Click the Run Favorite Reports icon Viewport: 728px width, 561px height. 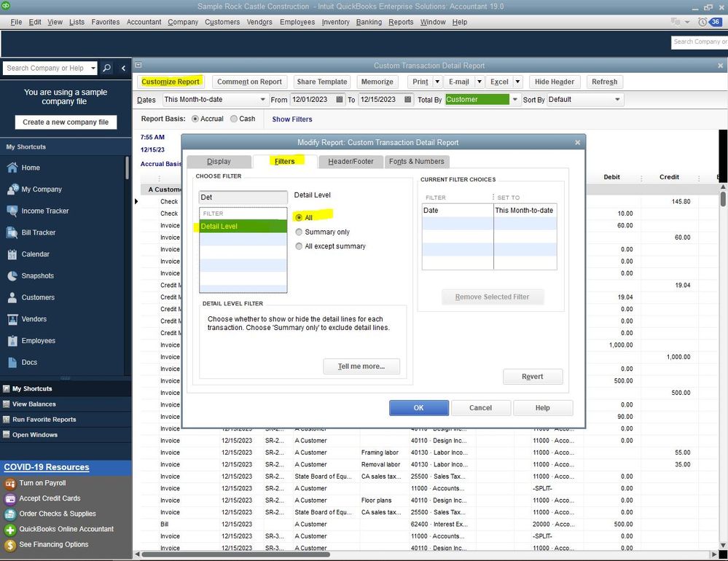tap(6, 420)
